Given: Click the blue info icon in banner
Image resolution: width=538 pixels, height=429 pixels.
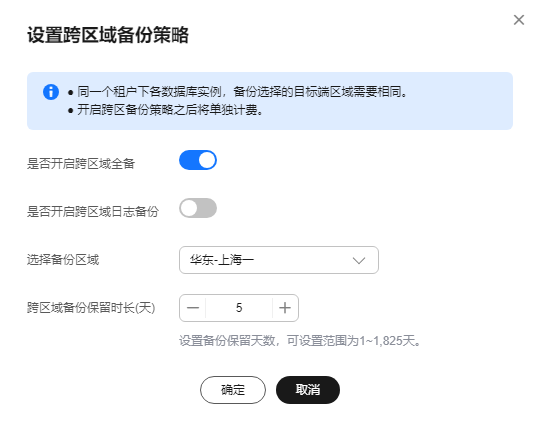Looking at the screenshot, I should click(51, 92).
